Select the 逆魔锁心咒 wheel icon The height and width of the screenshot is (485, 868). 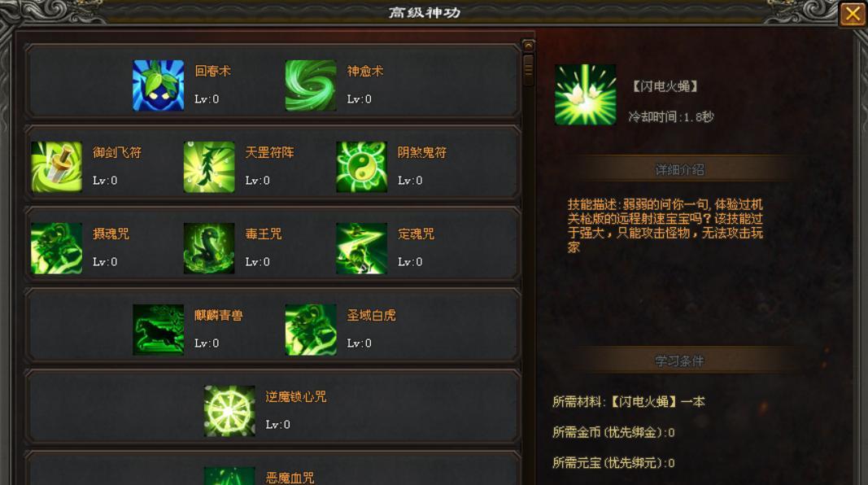pos(229,411)
